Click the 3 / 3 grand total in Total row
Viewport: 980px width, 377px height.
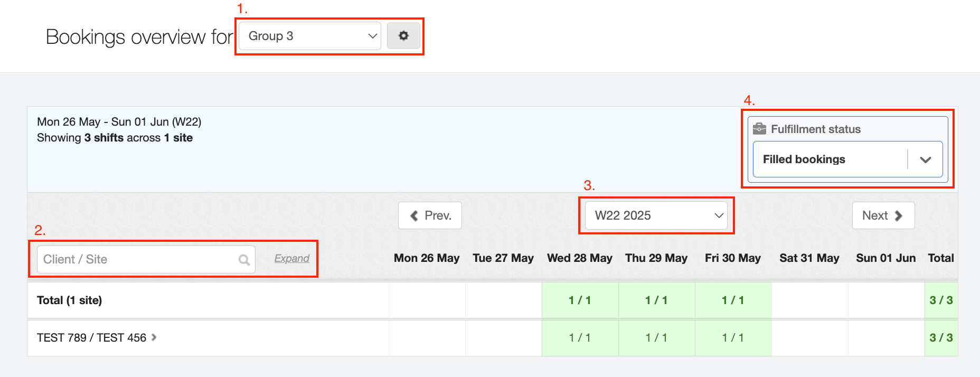(x=941, y=300)
